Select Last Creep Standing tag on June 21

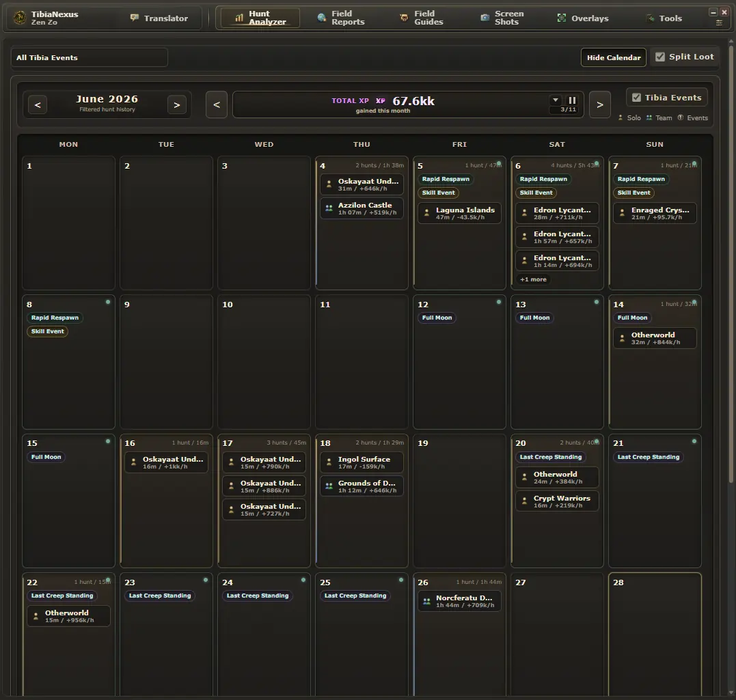tap(649, 458)
